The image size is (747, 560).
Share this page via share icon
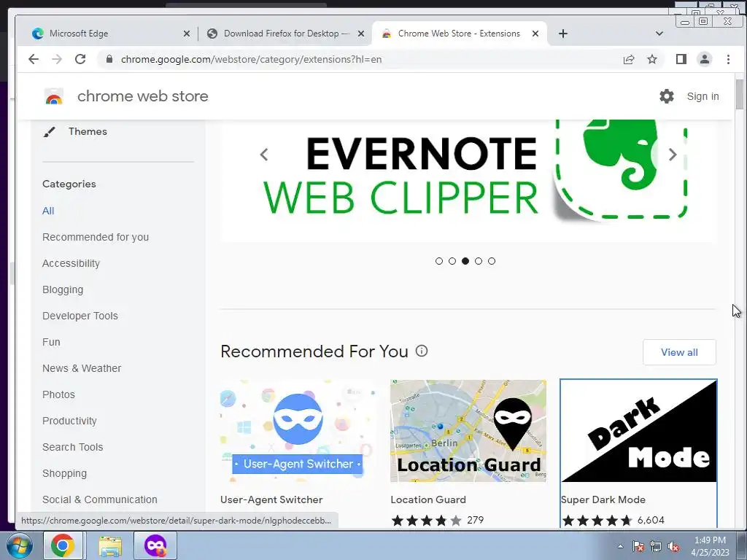point(628,59)
